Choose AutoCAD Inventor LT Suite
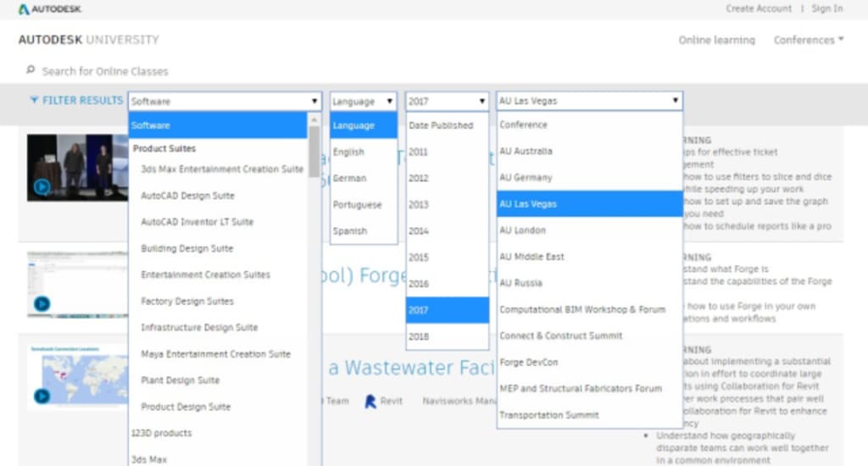 pyautogui.click(x=197, y=221)
